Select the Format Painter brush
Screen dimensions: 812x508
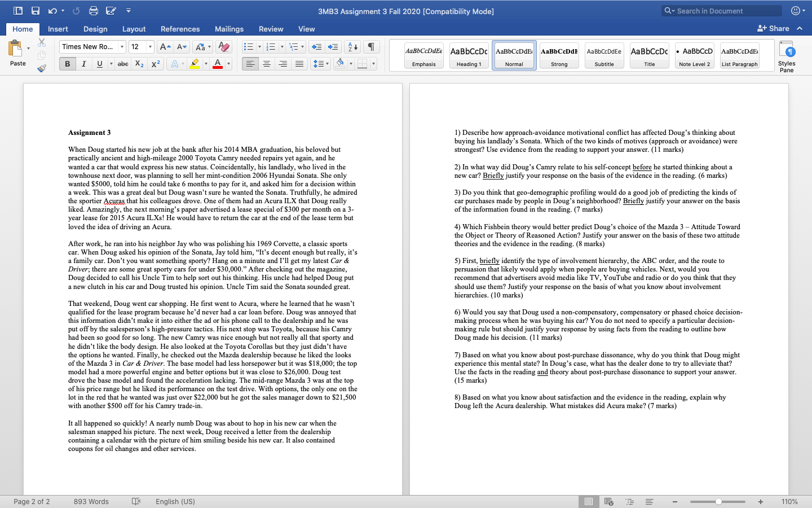[42, 68]
